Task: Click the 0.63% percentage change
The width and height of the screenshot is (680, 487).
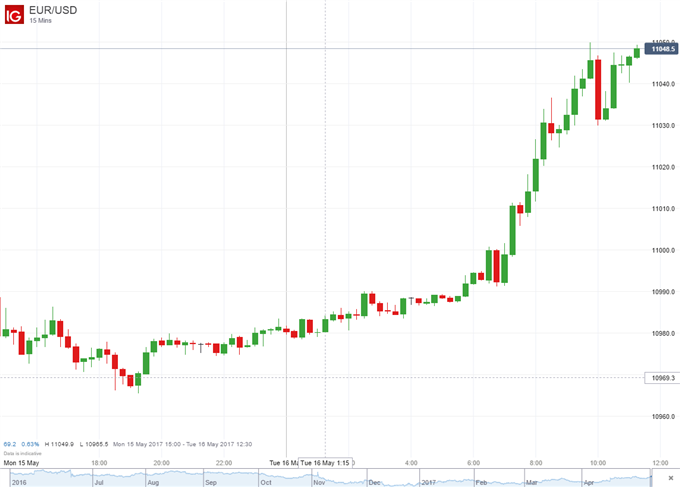Action: coord(30,444)
